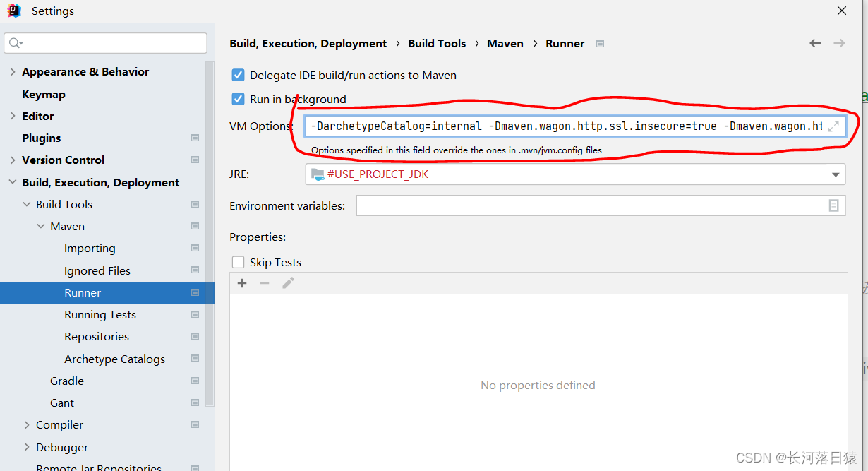
Task: Open Gant build tool settings
Action: click(x=62, y=403)
